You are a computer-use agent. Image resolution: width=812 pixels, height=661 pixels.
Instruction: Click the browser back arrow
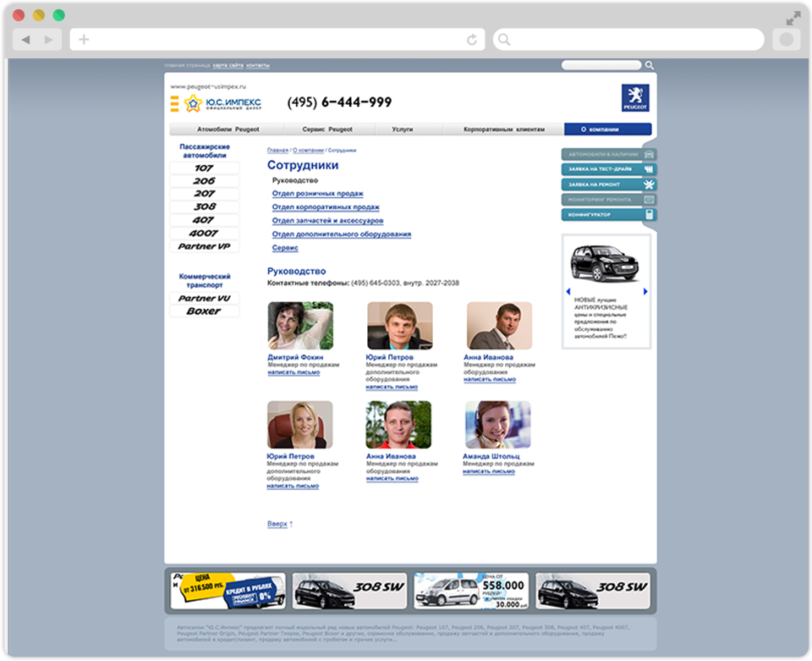[x=25, y=40]
